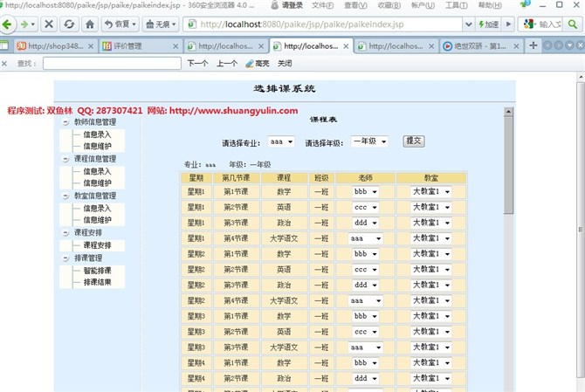Click the inner frame vertical scrollbar thumb
This screenshot has width=585, height=392.
pos(508,165)
